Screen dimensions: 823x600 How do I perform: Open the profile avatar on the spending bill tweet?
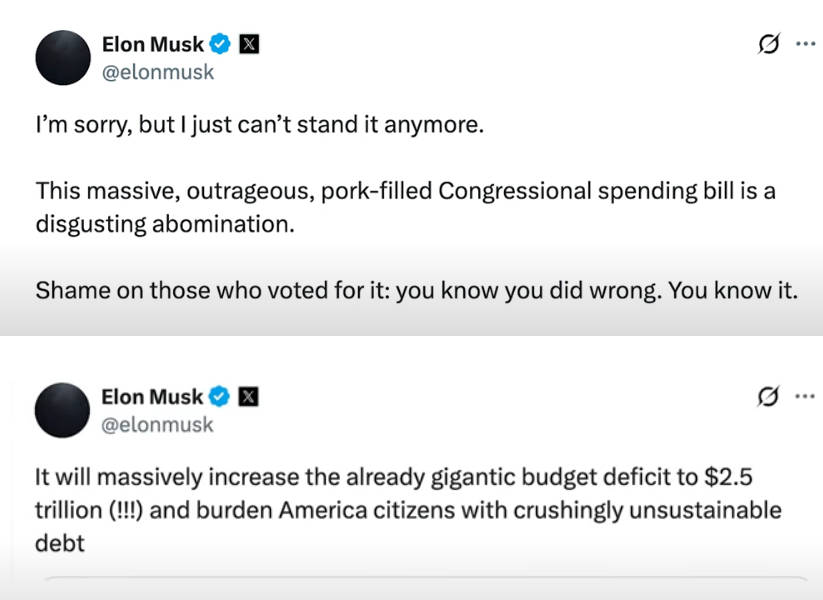[x=63, y=58]
